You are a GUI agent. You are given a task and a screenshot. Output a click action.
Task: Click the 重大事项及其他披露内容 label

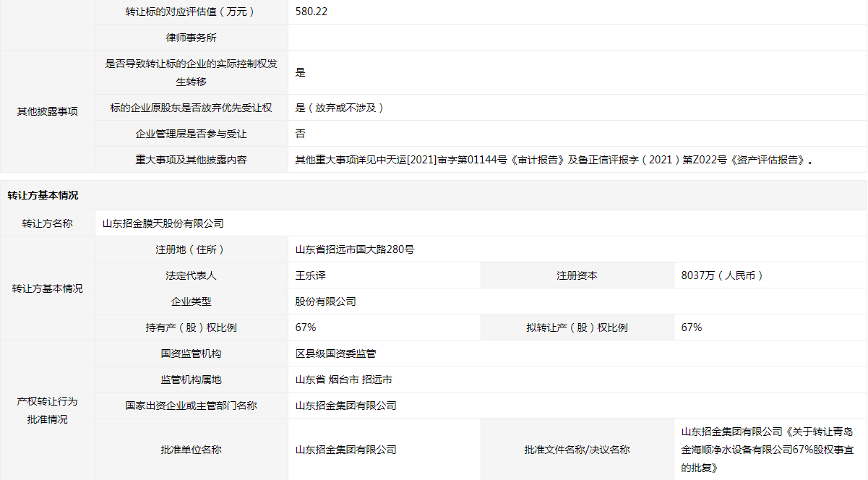tap(191, 160)
